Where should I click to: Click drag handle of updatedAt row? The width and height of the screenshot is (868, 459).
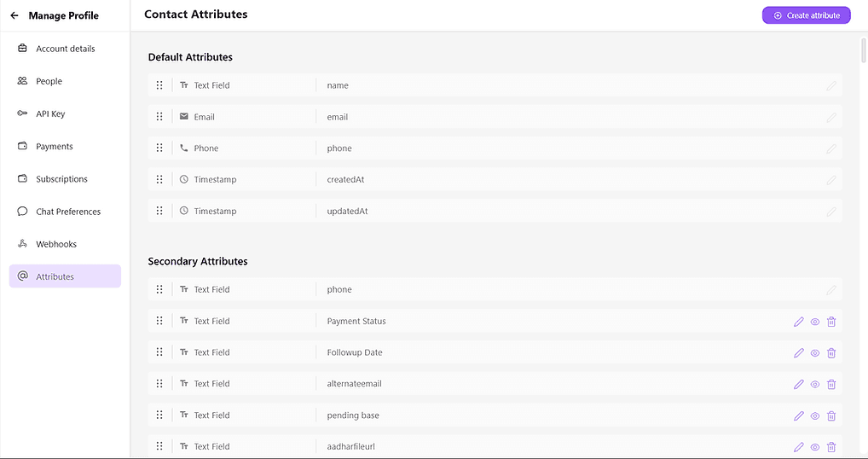(159, 211)
